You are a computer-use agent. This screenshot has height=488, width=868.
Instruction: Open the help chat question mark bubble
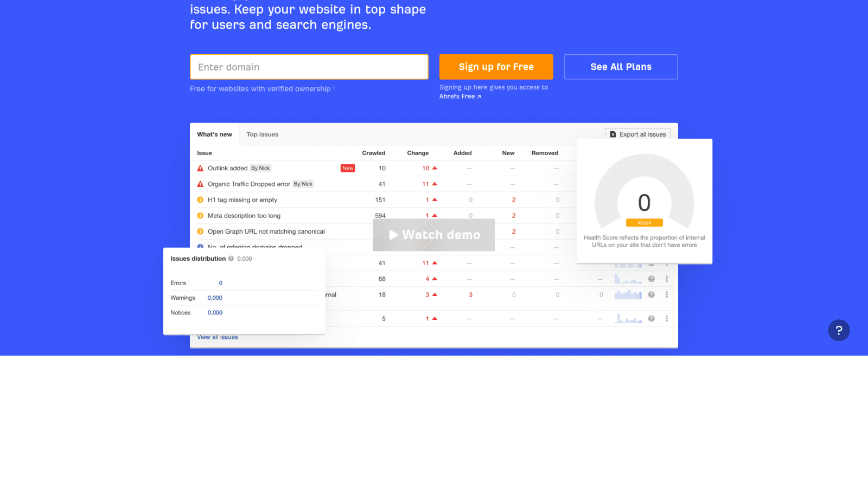point(839,330)
